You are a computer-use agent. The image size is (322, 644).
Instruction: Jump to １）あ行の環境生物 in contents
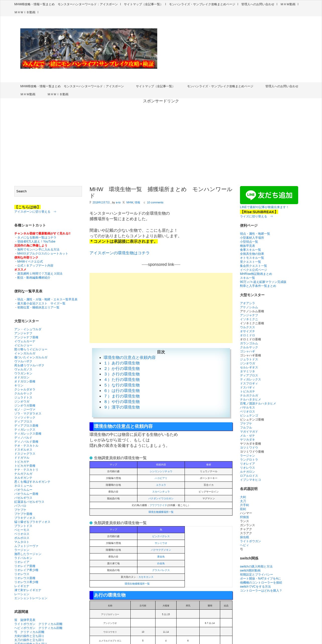tap(122, 363)
